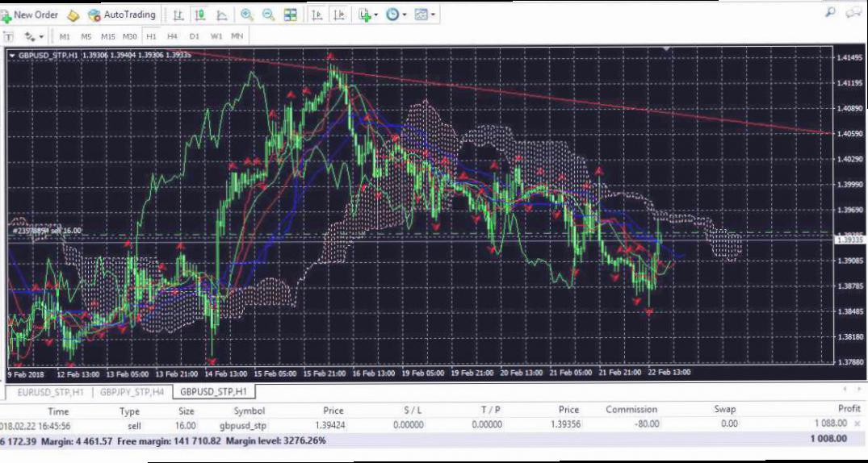Set timeframe to M30
868x463 pixels.
click(x=129, y=36)
